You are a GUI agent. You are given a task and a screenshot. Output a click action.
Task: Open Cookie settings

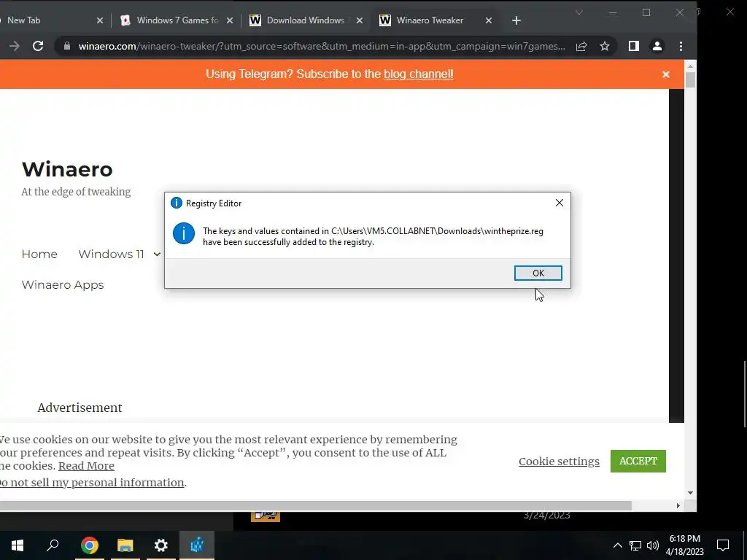tap(559, 462)
